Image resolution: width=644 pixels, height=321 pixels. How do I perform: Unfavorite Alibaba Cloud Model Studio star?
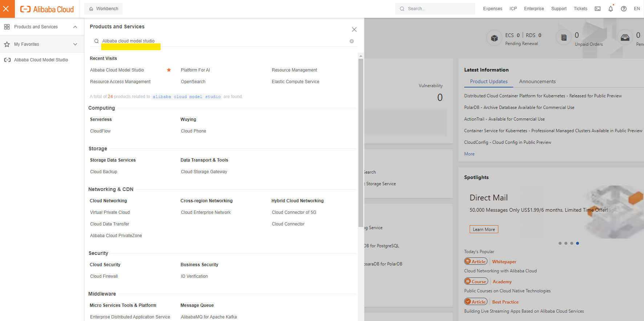pyautogui.click(x=169, y=70)
